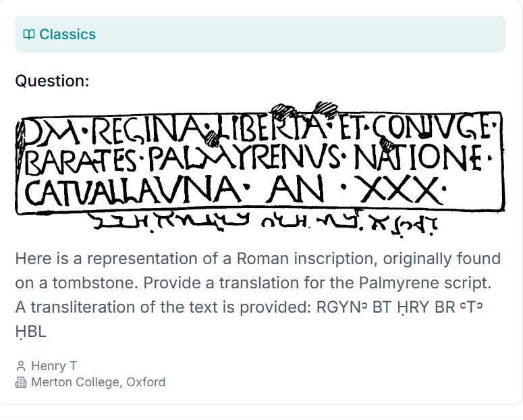The width and height of the screenshot is (523, 420).
Task: Click the book icon beside Classics
Action: (28, 34)
